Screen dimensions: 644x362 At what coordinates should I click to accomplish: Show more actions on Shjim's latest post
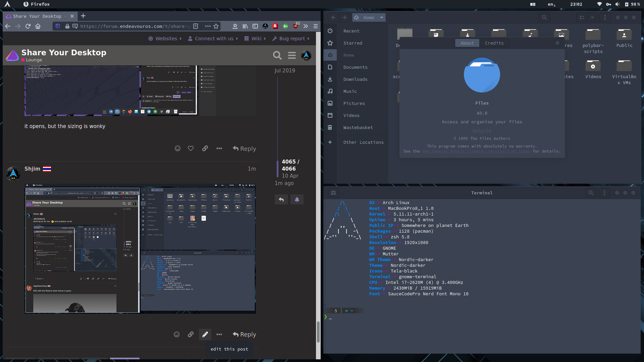pyautogui.click(x=219, y=334)
